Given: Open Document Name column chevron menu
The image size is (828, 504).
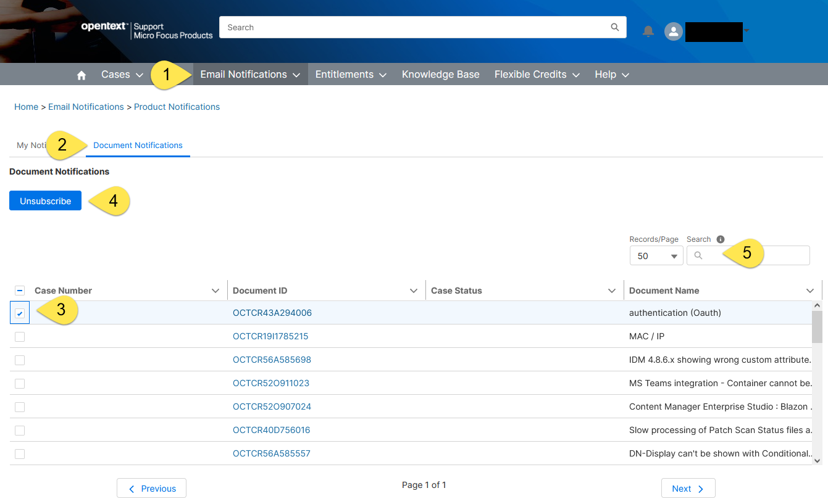Looking at the screenshot, I should pos(810,291).
